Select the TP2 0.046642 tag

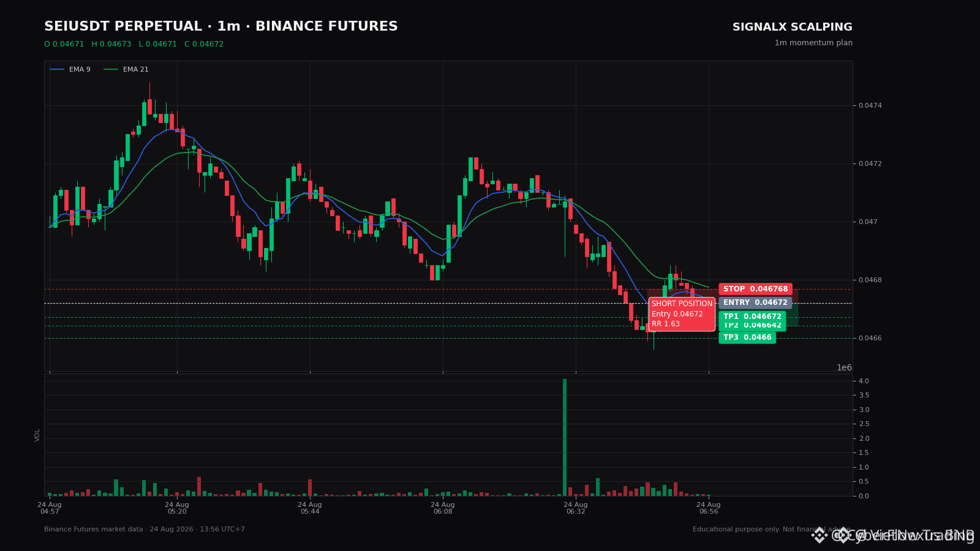(752, 326)
